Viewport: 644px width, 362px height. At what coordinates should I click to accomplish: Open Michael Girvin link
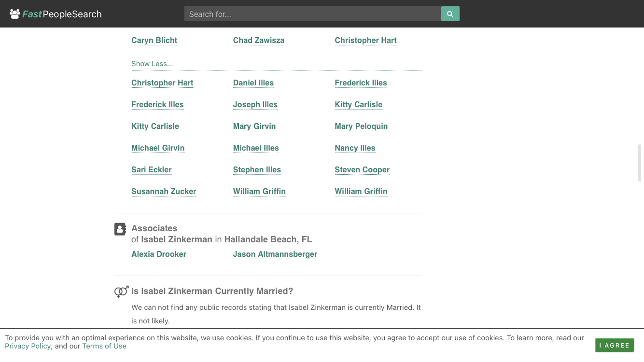(158, 148)
